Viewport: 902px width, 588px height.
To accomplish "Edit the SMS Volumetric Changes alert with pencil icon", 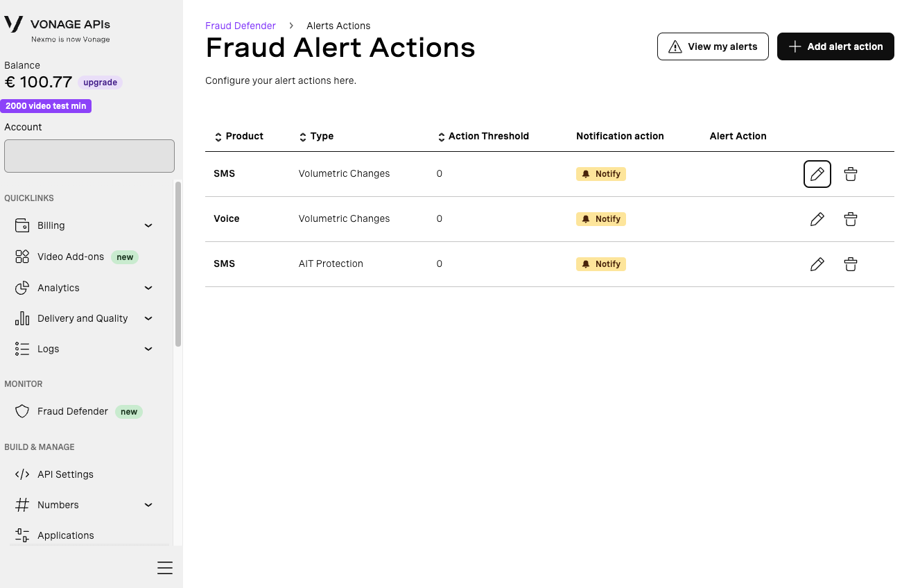I will (x=817, y=173).
